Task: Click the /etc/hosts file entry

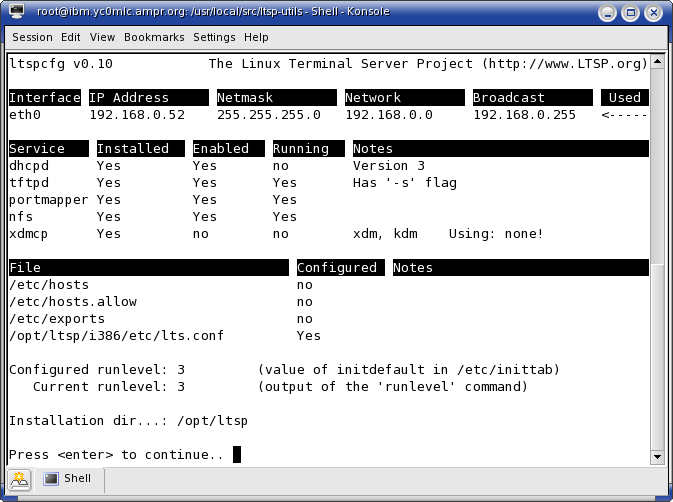Action: tap(49, 285)
